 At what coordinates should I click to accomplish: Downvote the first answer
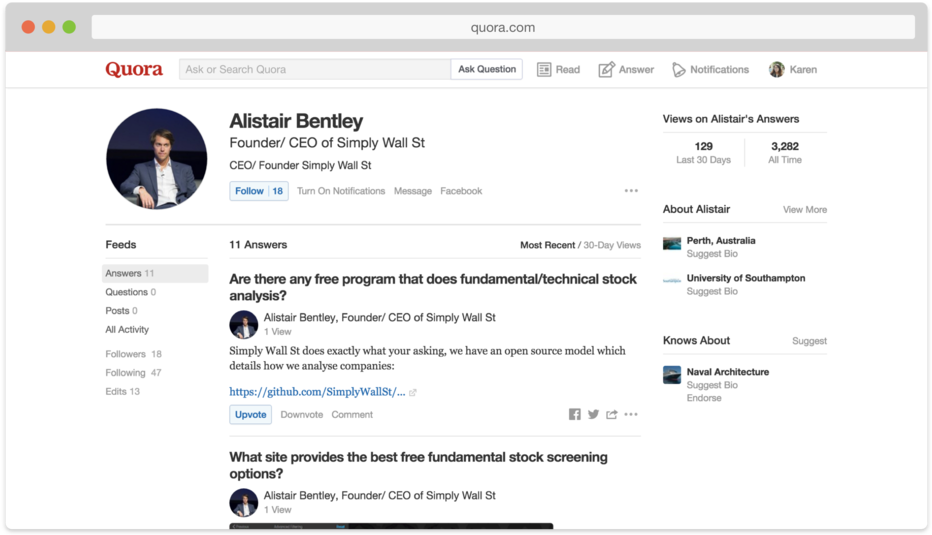(x=301, y=414)
